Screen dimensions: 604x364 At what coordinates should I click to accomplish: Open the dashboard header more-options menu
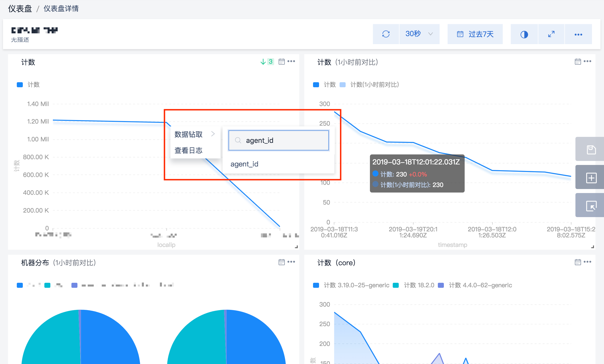[x=578, y=34]
